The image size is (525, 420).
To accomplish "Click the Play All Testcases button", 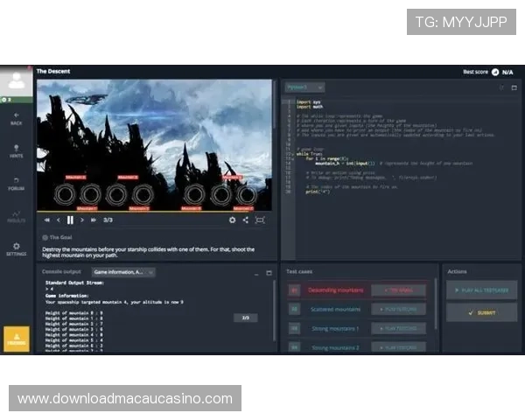I will 482,290.
